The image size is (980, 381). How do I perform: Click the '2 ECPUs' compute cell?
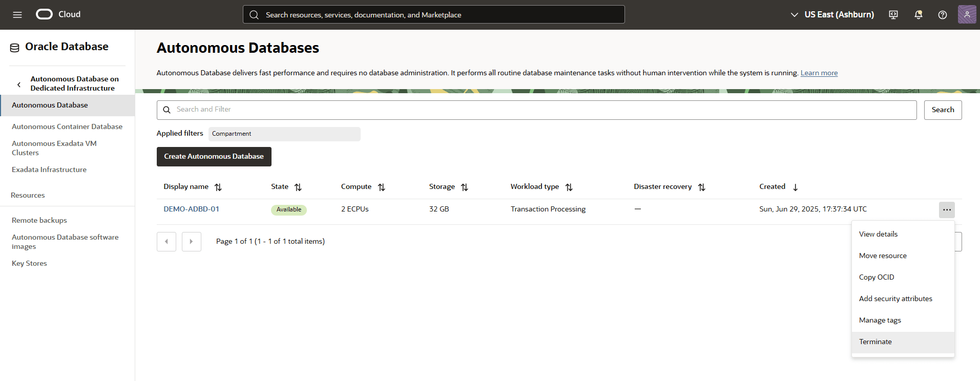tap(355, 209)
